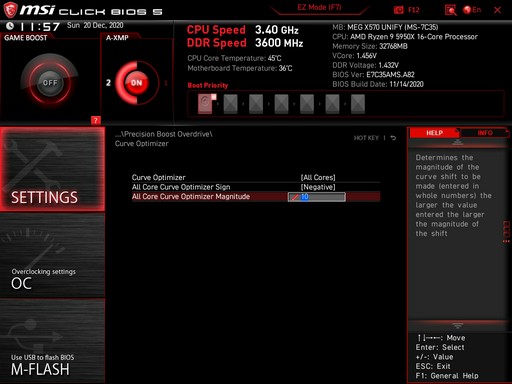Viewport: 512px width, 384px height.
Task: Open the HOT KEY list
Action: click(x=366, y=138)
